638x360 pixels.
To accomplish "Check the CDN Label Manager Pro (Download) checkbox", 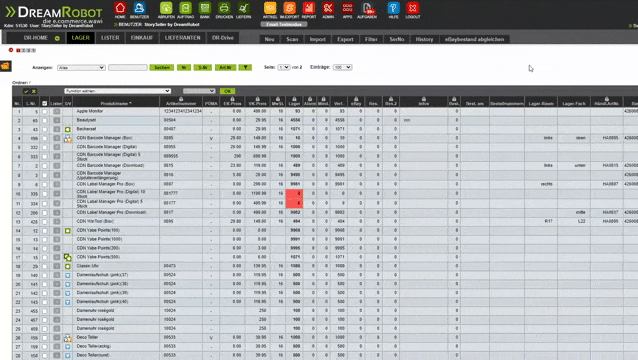I will (45, 213).
